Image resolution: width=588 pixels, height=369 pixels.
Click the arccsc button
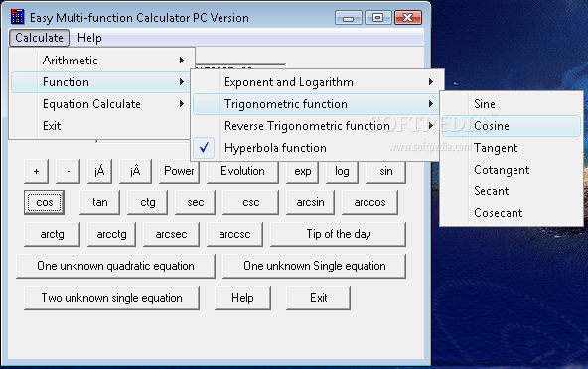pos(234,234)
